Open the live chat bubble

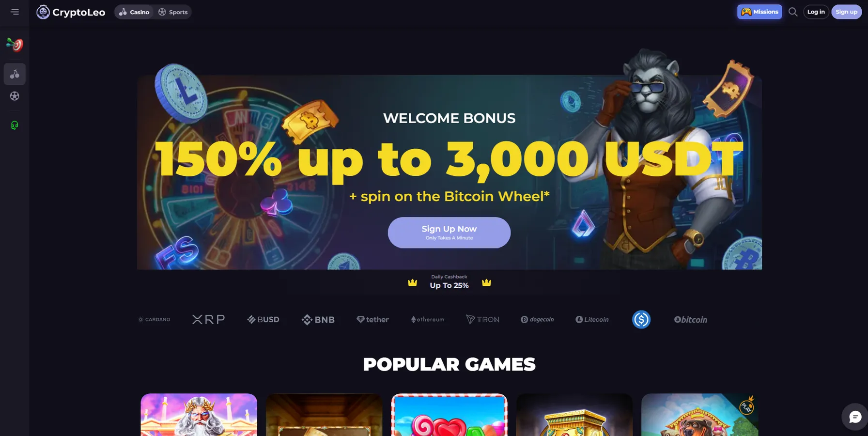point(855,417)
